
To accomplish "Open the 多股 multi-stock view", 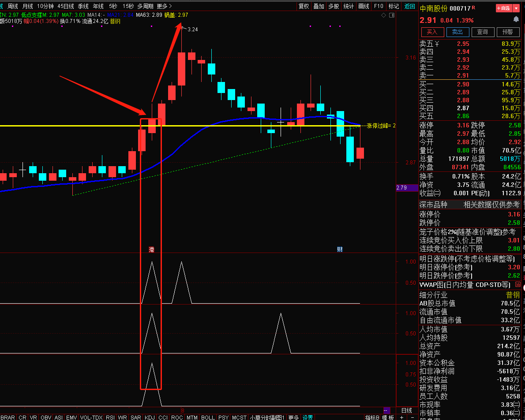I will coord(334,6).
